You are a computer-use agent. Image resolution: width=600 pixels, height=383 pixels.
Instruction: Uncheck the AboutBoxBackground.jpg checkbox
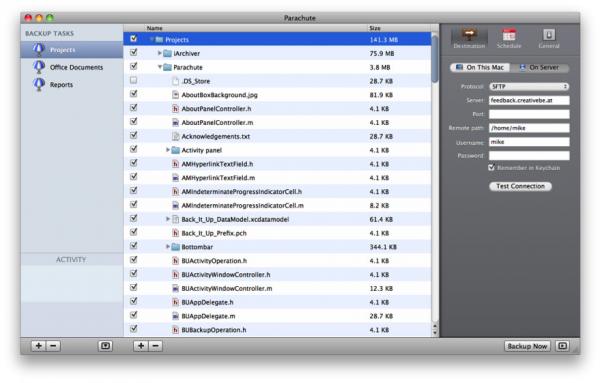[x=134, y=94]
